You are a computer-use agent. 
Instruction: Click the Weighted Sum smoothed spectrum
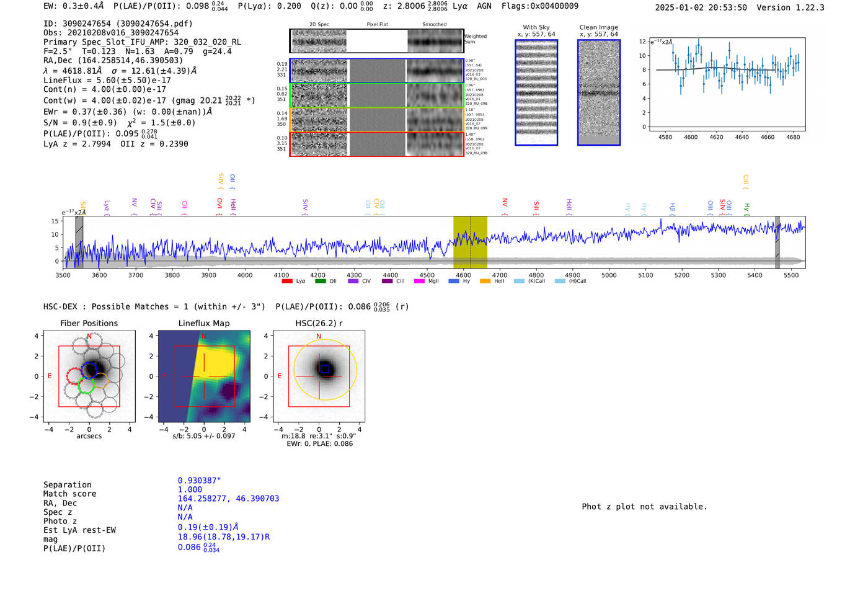coord(435,41)
